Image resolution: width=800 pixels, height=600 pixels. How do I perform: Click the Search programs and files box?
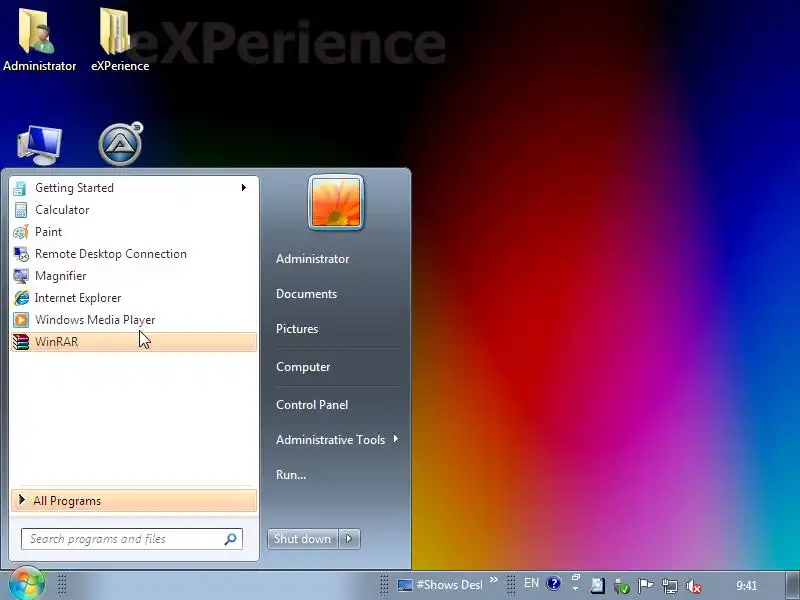[132, 539]
